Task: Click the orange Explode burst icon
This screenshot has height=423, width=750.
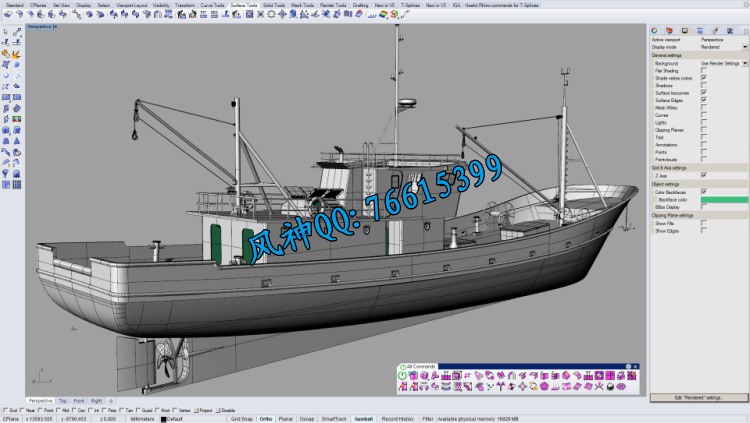Action: click(16, 54)
